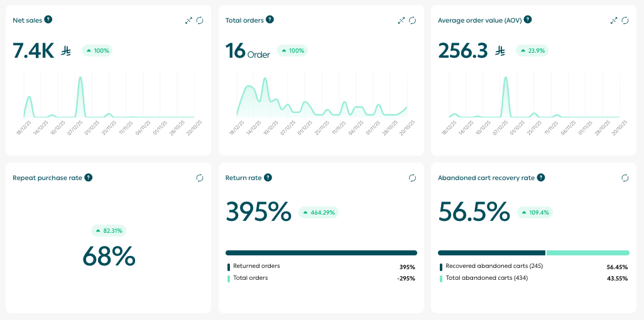Expand the Total orders chart
This screenshot has height=320, width=644.
[x=401, y=20]
